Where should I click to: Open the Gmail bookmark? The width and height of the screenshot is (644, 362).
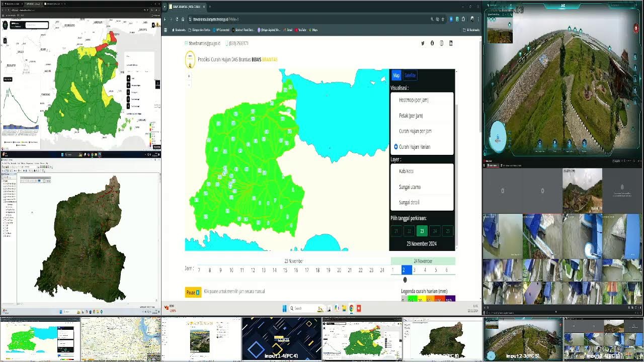click(x=288, y=30)
